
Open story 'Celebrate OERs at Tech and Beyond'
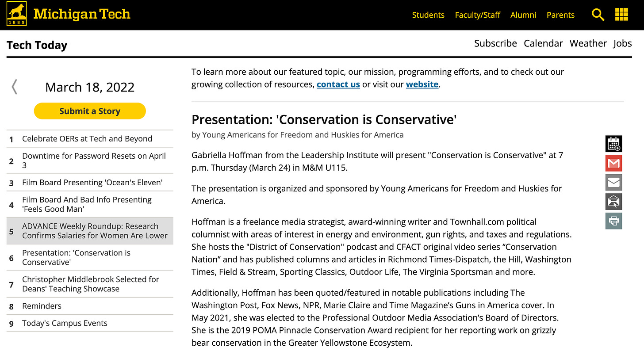coord(90,139)
